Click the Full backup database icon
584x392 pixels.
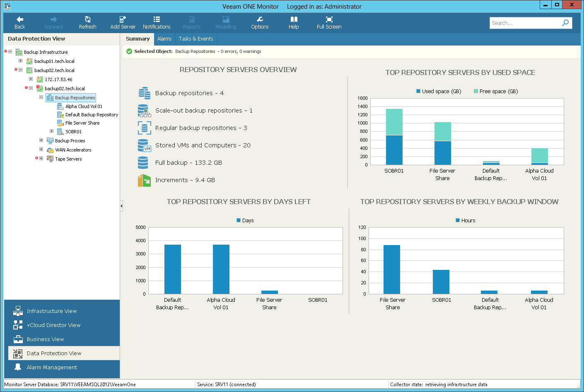coord(143,163)
